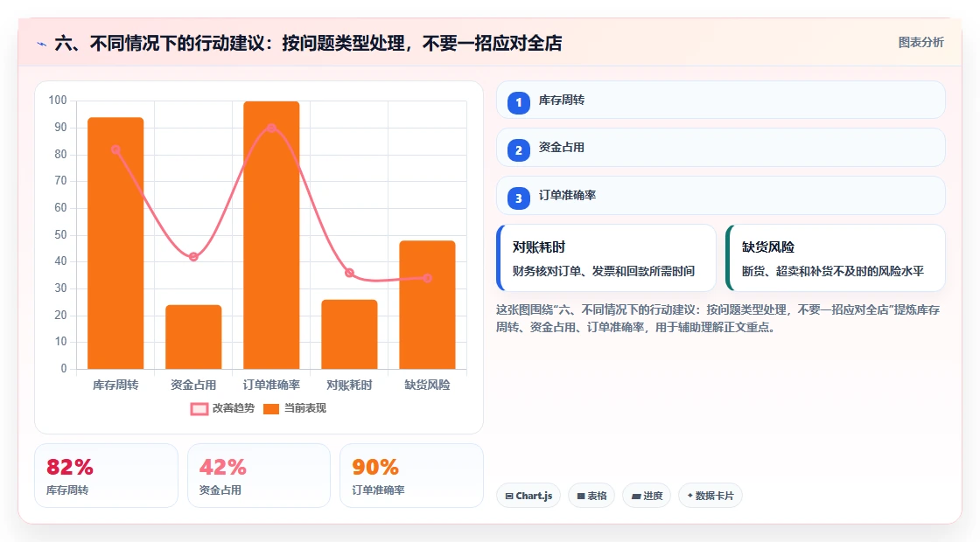Click the section title 六、不同情况下的行动建议

pyautogui.click(x=308, y=43)
